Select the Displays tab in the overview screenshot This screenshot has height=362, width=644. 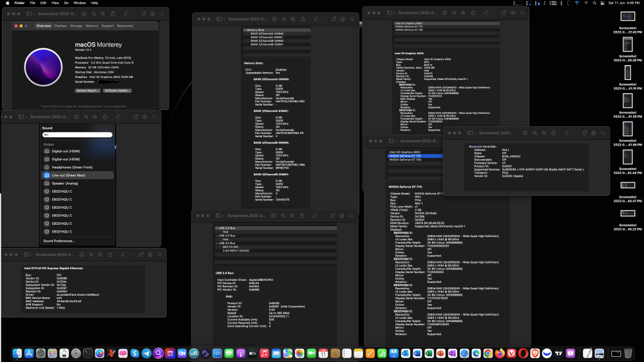(61, 26)
